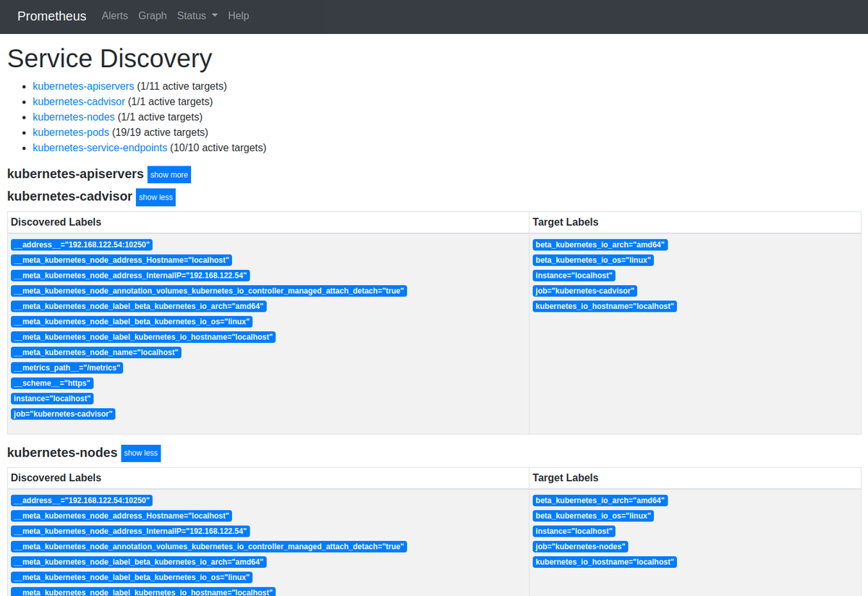The height and width of the screenshot is (596, 868).
Task: Jump to kubernetes-apiservers link in list
Action: (x=83, y=86)
